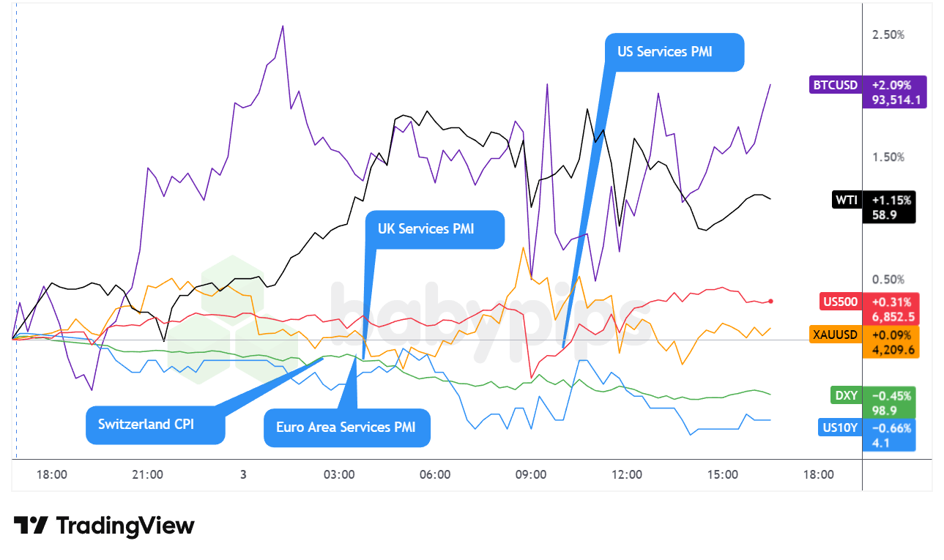This screenshot has width=944, height=560.
Task: Select the Switzerland CPI callout box
Action: 155,425
